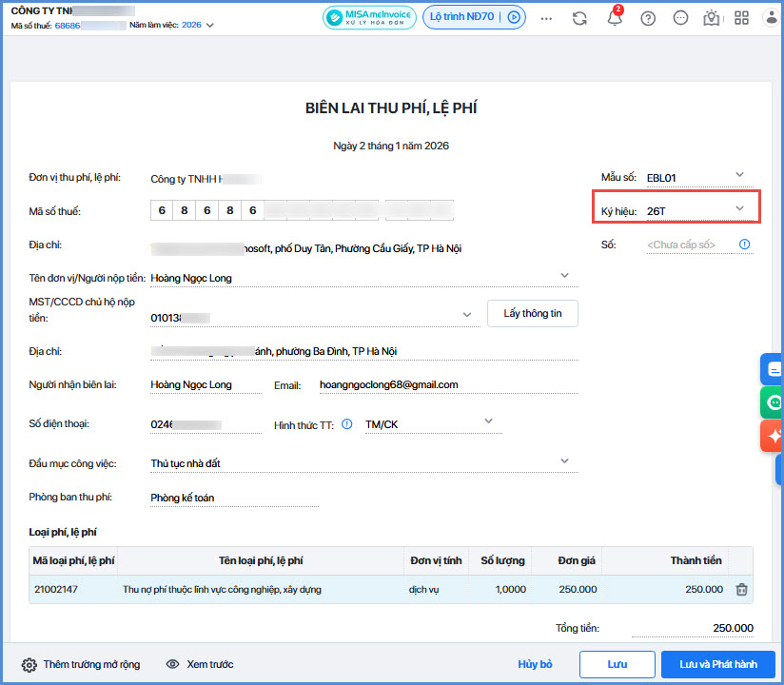The width and height of the screenshot is (784, 685).
Task: Click the fee name Thu nợ phí cell
Action: click(261, 589)
